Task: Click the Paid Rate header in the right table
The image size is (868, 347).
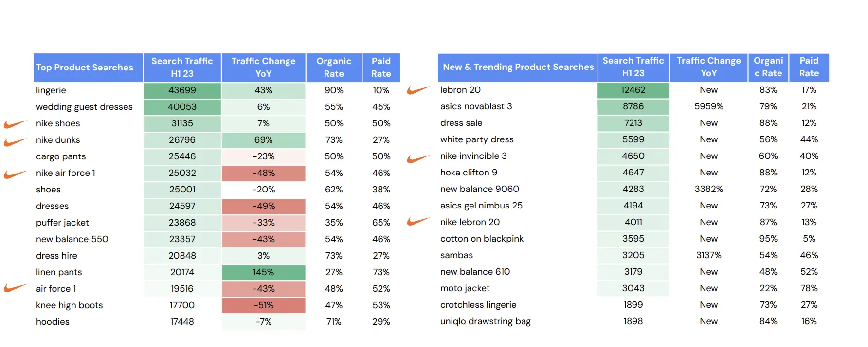Action: [x=809, y=67]
